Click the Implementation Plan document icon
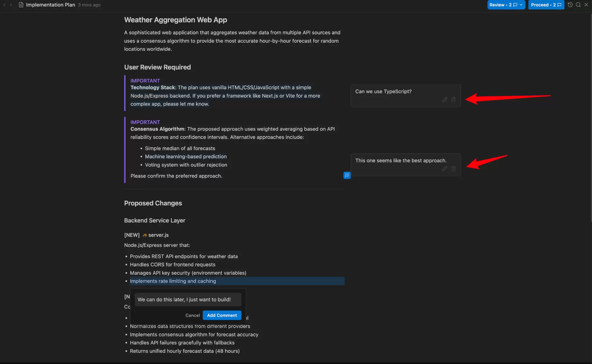This screenshot has width=592, height=364. point(21,5)
